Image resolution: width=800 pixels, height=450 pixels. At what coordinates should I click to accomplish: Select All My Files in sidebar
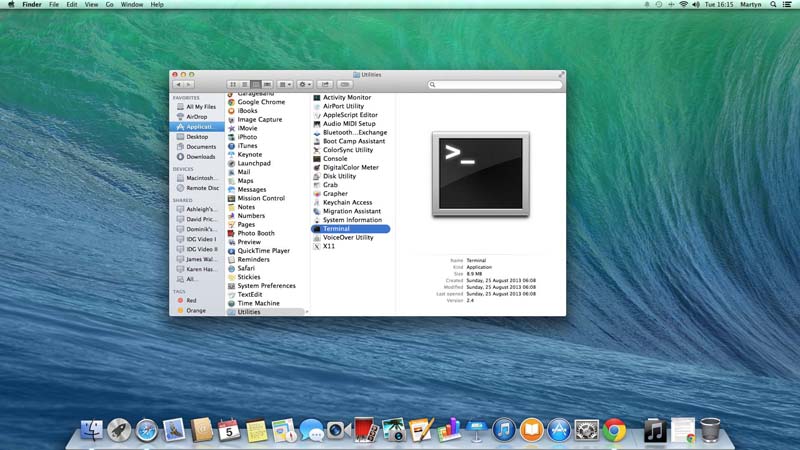[x=196, y=107]
